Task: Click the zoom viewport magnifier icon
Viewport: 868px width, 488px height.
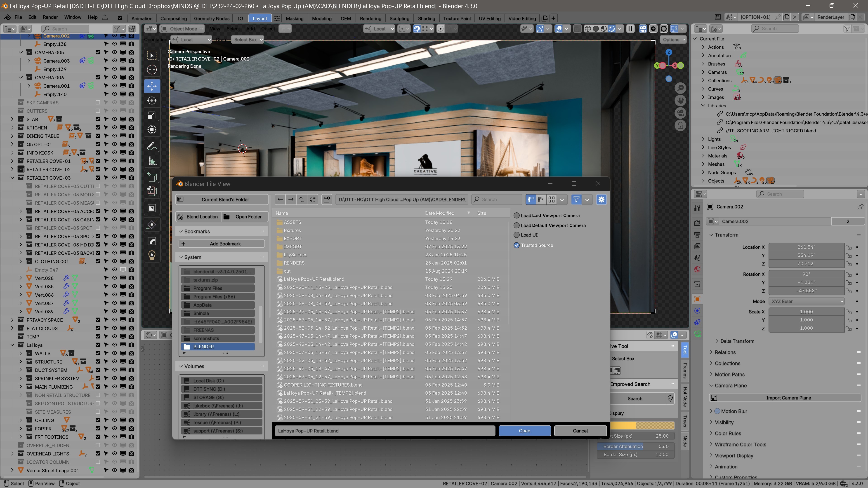Action: tap(680, 88)
